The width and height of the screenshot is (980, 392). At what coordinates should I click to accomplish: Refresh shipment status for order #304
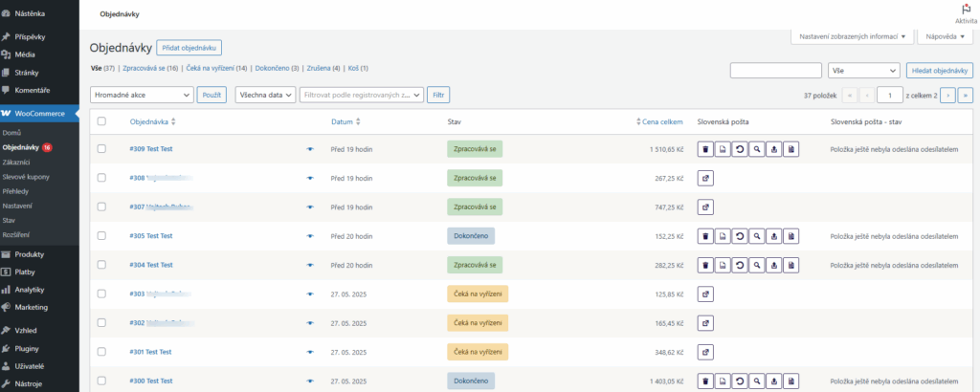(740, 265)
